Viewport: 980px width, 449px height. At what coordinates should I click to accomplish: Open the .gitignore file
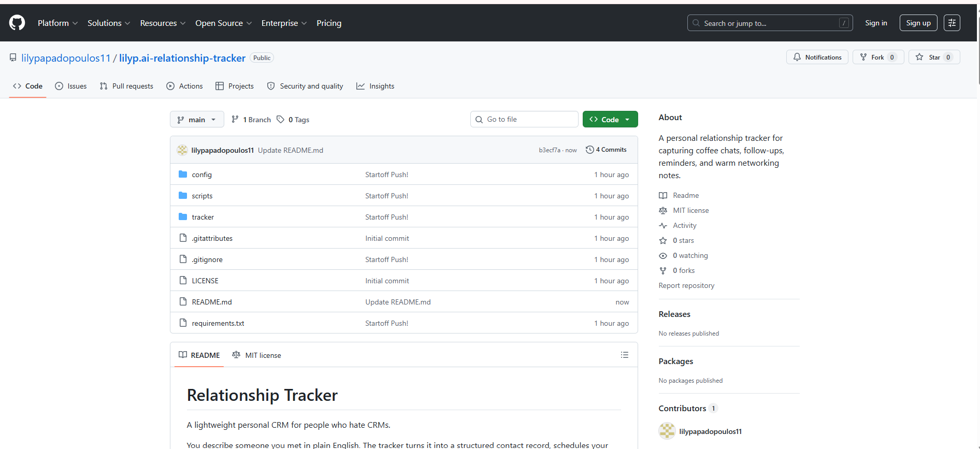207,259
